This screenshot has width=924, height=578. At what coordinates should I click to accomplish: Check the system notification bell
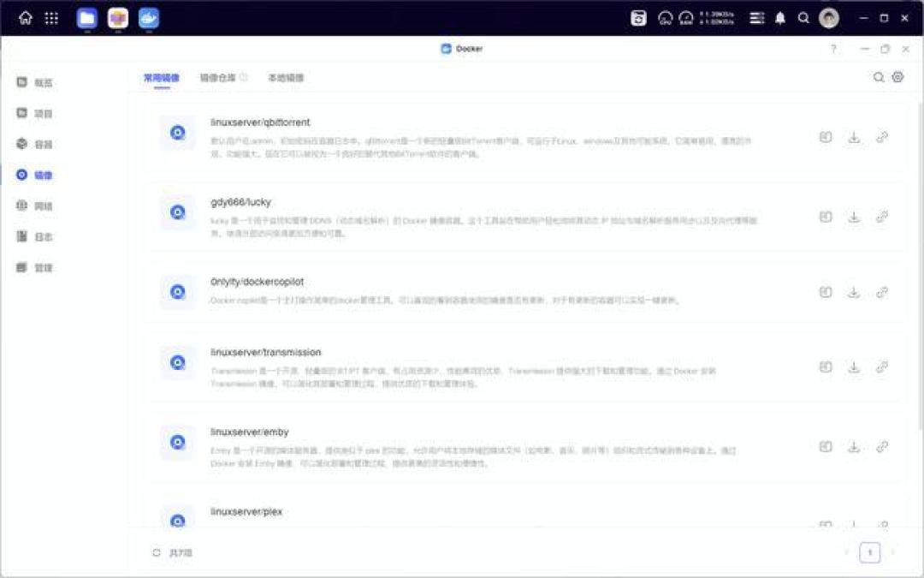[781, 17]
